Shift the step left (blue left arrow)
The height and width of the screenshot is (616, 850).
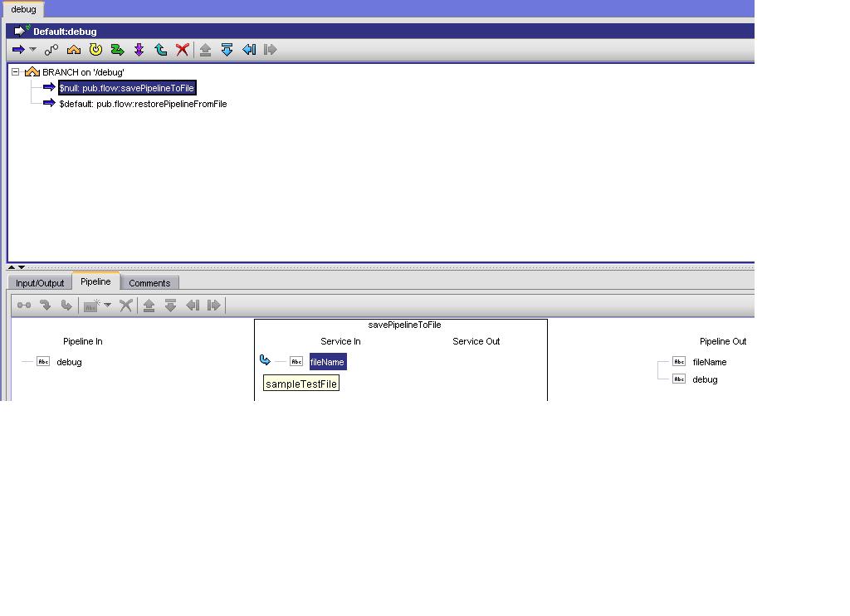point(249,50)
